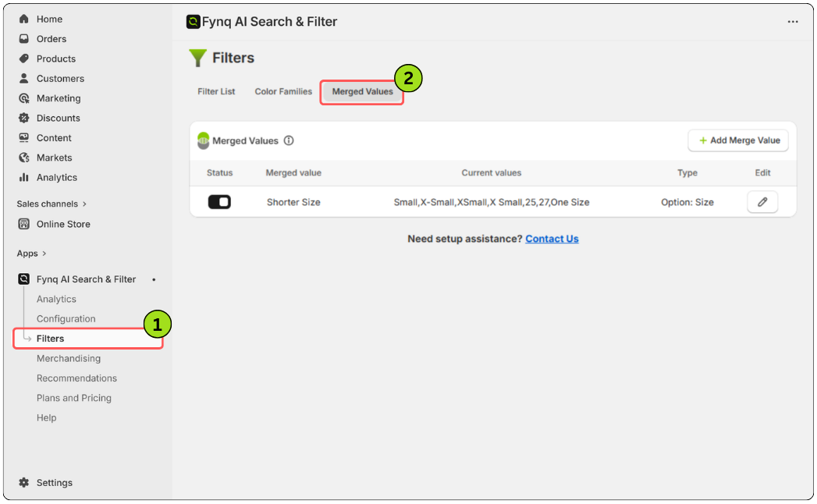This screenshot has height=504, width=817.
Task: Click the Markets globe icon
Action: click(x=24, y=158)
